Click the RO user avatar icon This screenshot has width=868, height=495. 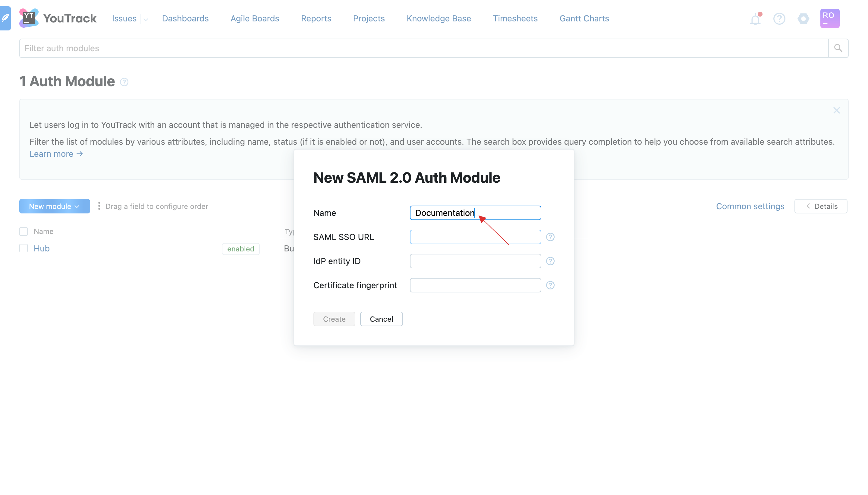pos(830,18)
